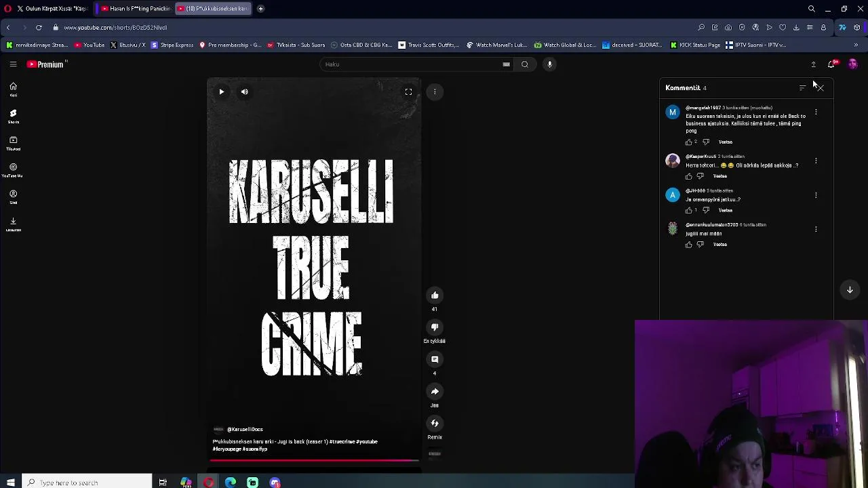Open @KasperKruuti profile avatar

(673, 161)
